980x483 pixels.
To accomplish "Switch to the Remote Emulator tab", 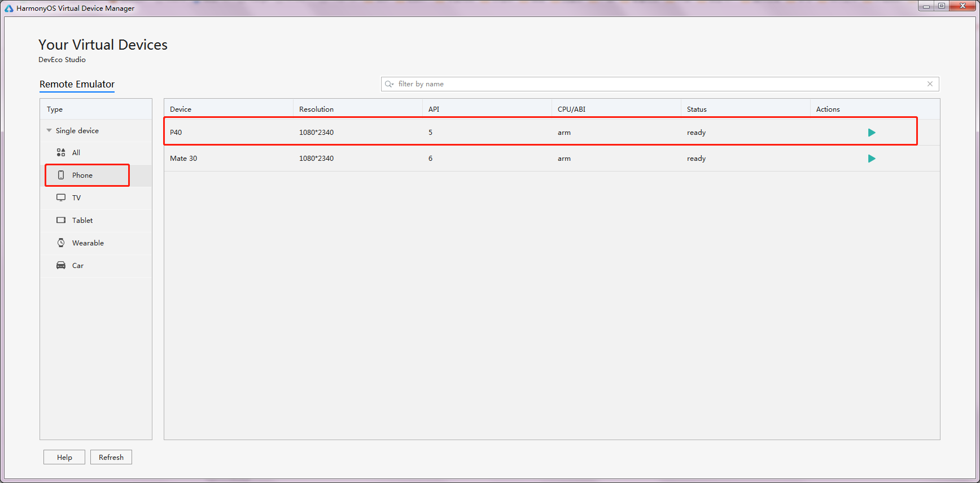I will point(77,84).
